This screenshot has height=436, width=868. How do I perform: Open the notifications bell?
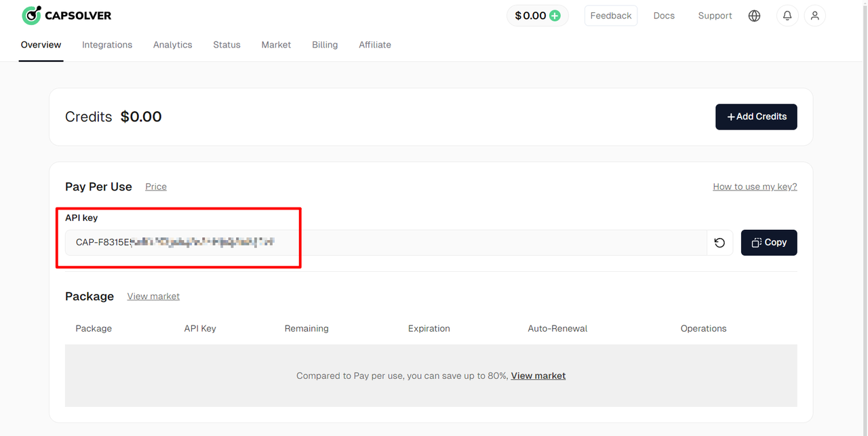(x=787, y=16)
